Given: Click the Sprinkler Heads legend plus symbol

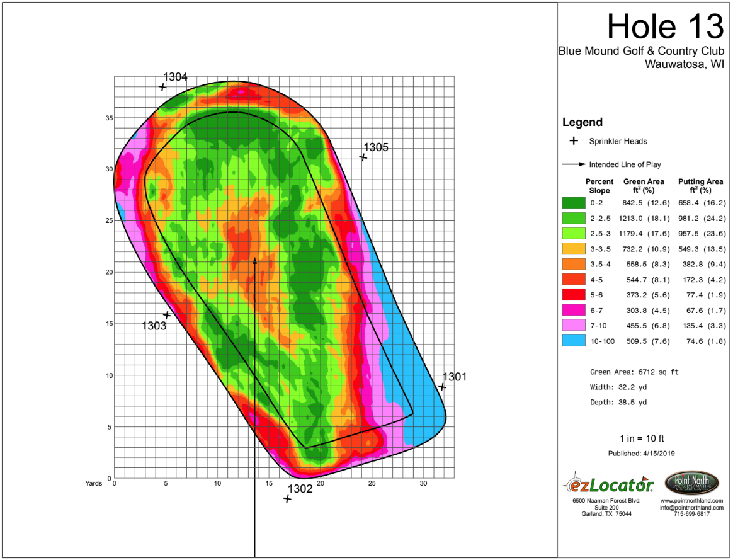Looking at the screenshot, I should 574,140.
